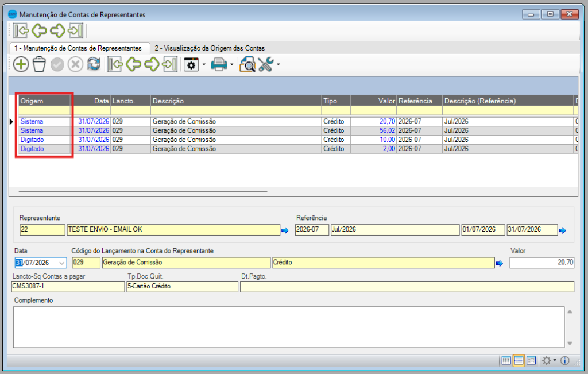Go to last record in top navigation bar
The image size is (588, 374).
tap(75, 30)
